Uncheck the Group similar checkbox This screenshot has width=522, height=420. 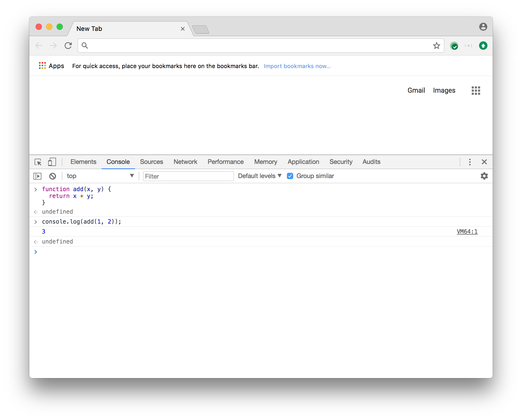(290, 176)
